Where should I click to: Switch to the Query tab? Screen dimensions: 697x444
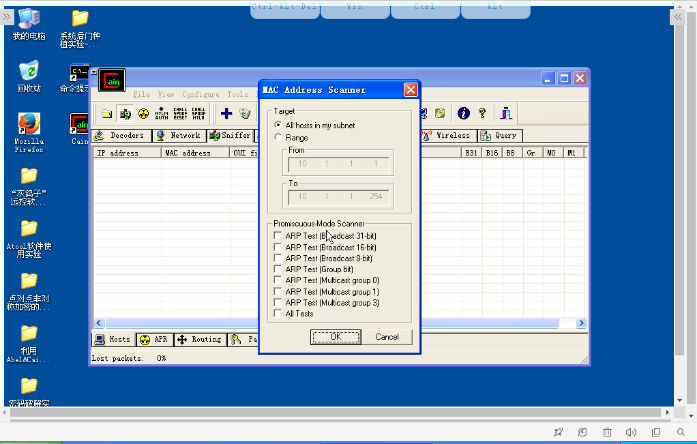pos(500,136)
